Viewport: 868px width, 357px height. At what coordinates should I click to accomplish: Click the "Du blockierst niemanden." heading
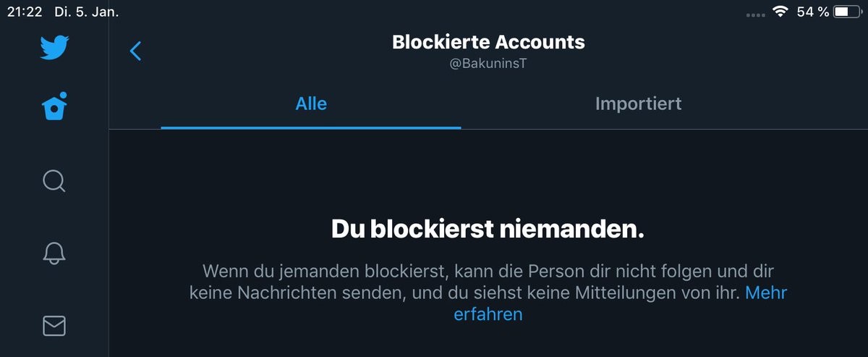pos(488,230)
